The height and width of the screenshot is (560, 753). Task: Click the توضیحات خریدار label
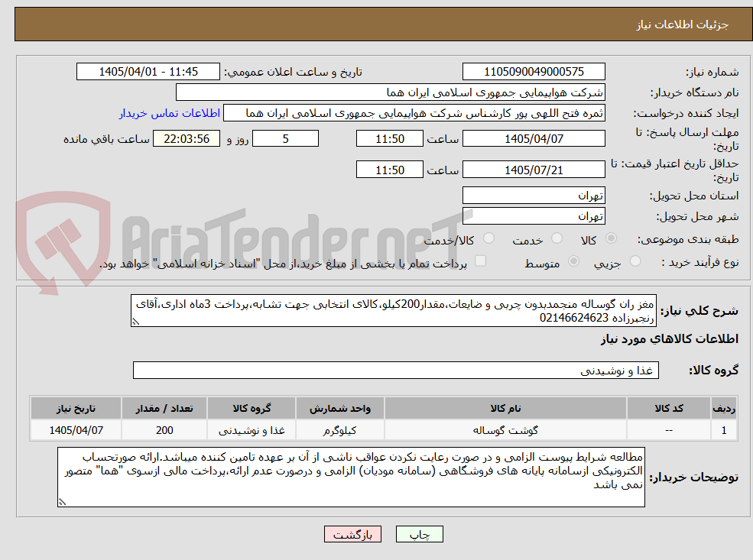(693, 477)
